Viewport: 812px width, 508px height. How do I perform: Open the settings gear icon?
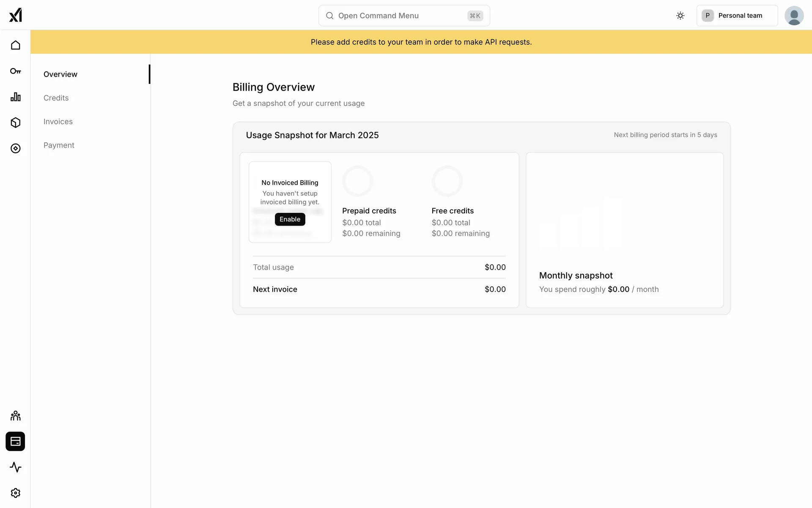(x=16, y=493)
